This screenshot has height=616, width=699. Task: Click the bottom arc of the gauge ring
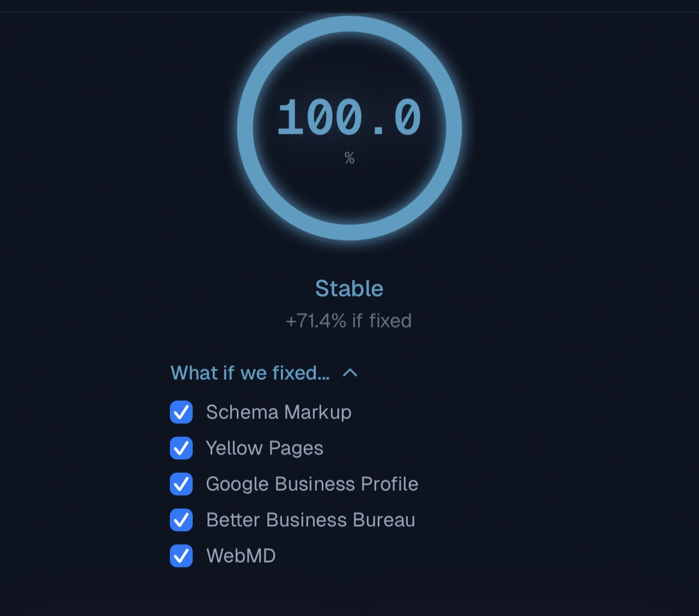[x=349, y=232]
